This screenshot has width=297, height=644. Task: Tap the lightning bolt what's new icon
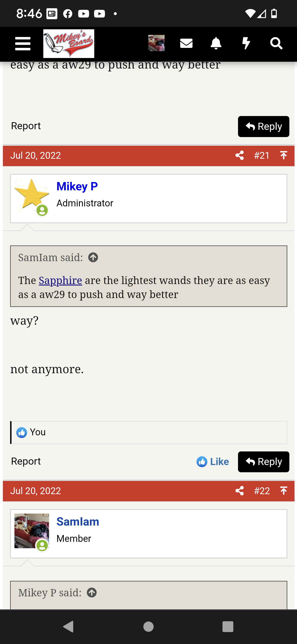click(x=246, y=44)
